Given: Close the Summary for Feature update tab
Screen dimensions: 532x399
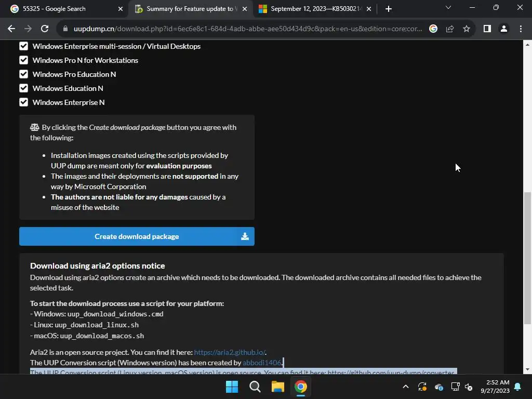Looking at the screenshot, I should point(245,9).
